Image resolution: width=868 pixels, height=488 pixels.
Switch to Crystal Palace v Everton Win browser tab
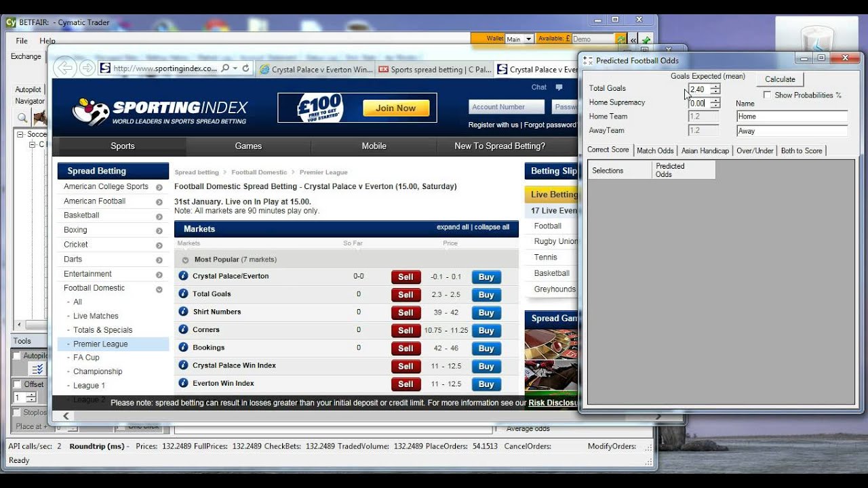pos(316,69)
